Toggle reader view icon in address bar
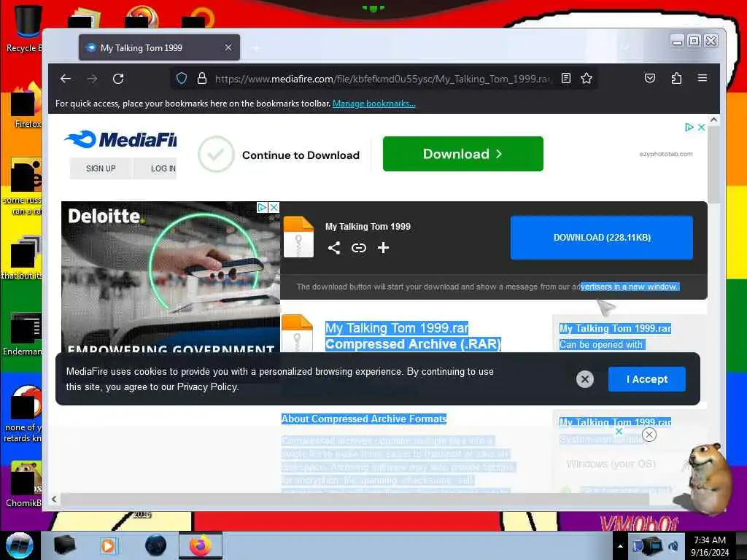 pos(566,78)
